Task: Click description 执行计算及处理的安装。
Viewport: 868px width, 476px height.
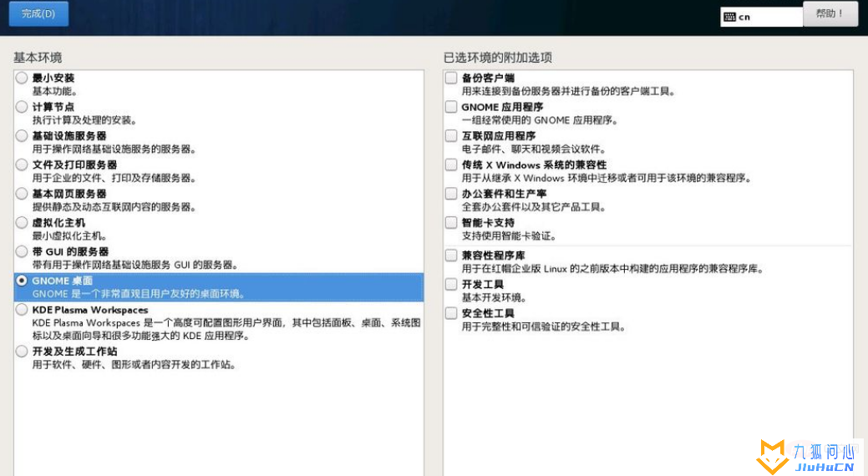Action: pos(84,120)
